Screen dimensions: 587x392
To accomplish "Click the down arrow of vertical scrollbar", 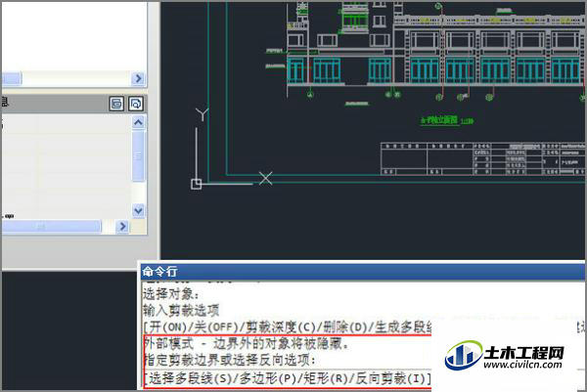I will (138, 211).
